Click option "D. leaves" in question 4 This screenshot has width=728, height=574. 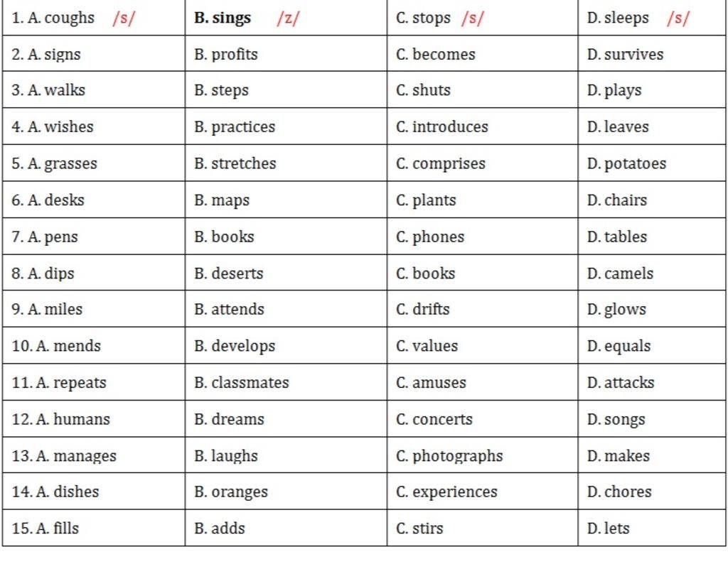coord(618,127)
